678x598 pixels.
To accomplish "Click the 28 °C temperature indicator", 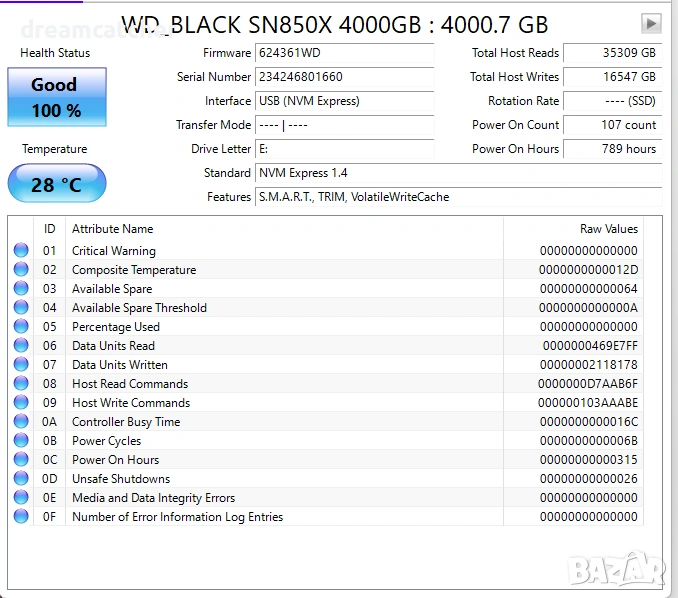I will click(56, 185).
